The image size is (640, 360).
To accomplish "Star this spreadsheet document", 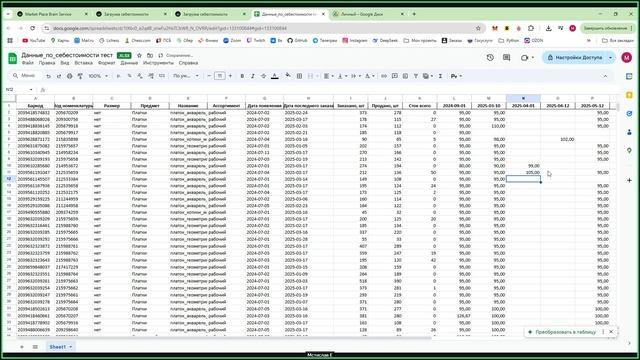I will (x=139, y=55).
